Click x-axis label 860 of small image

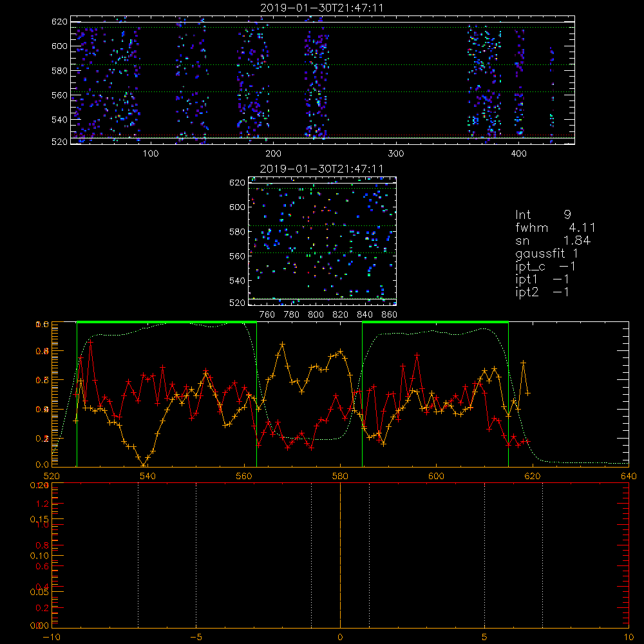click(390, 315)
